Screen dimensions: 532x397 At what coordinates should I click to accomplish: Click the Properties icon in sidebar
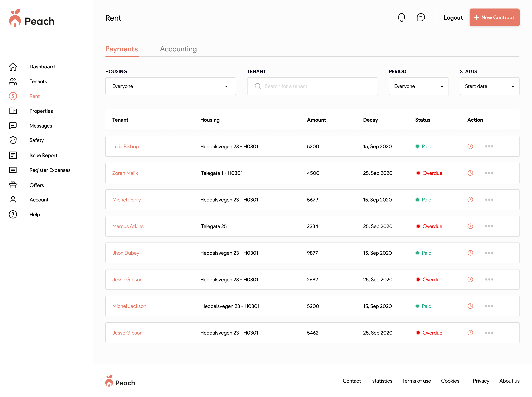pyautogui.click(x=13, y=111)
